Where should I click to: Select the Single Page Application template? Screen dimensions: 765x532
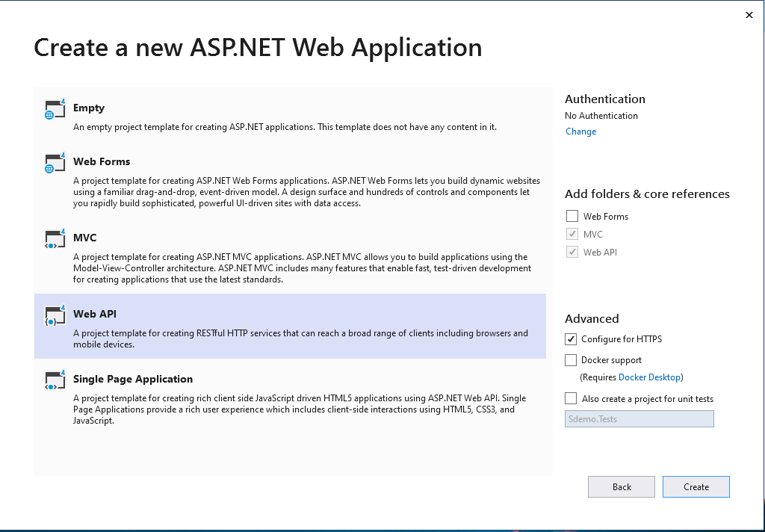tap(133, 379)
